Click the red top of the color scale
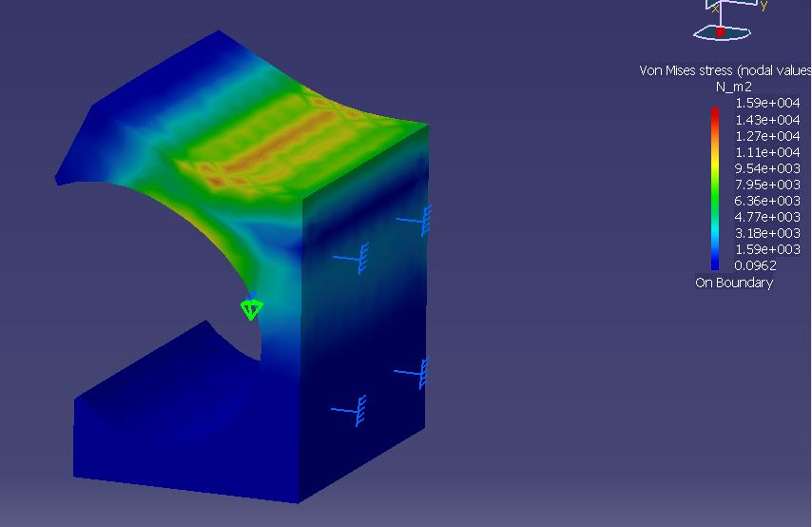The height and width of the screenshot is (527, 812). tap(715, 112)
